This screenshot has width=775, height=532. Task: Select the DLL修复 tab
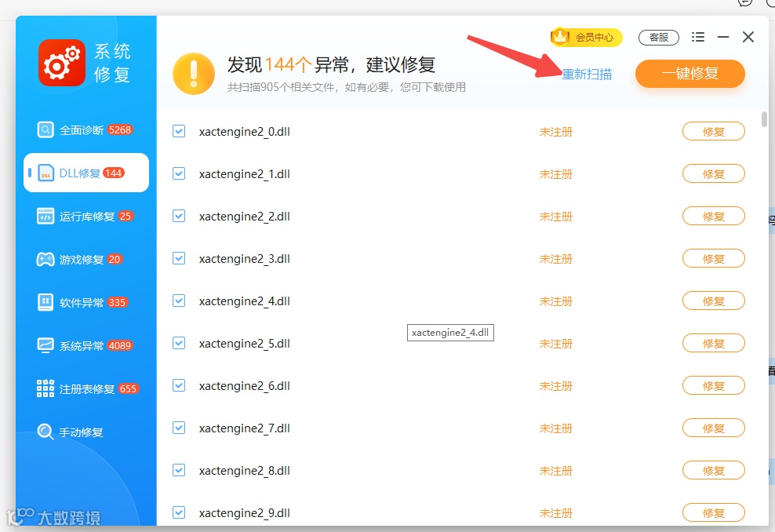click(x=86, y=173)
